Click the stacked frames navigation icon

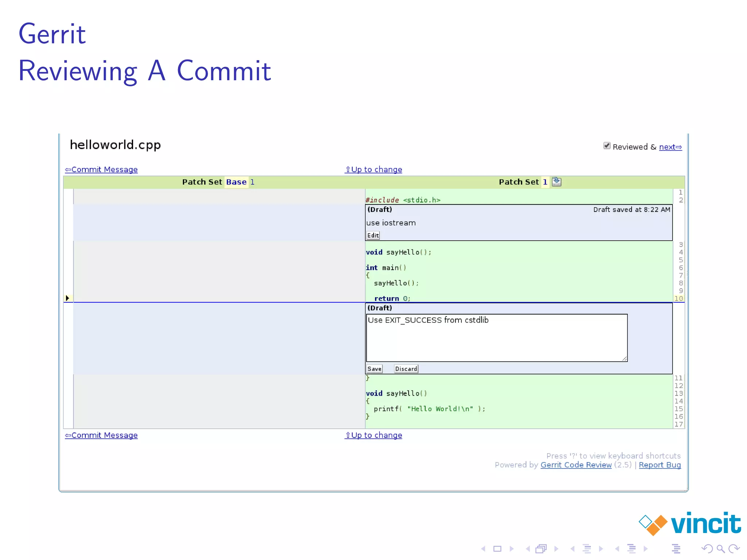point(541,549)
